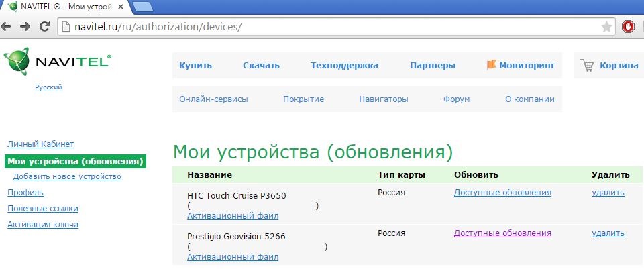Open the Профиль link
Screen dimensions: 644x269
tap(25, 193)
